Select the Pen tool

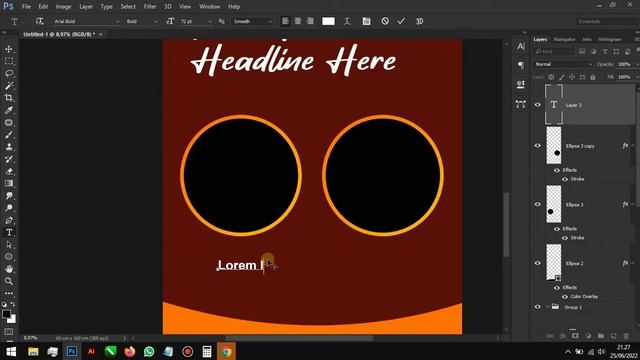coord(9,220)
